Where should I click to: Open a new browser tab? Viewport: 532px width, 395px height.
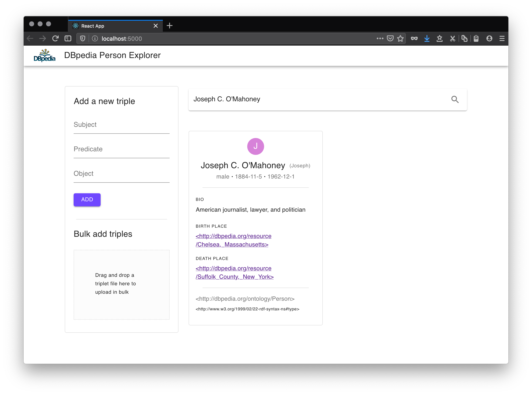[x=169, y=26]
